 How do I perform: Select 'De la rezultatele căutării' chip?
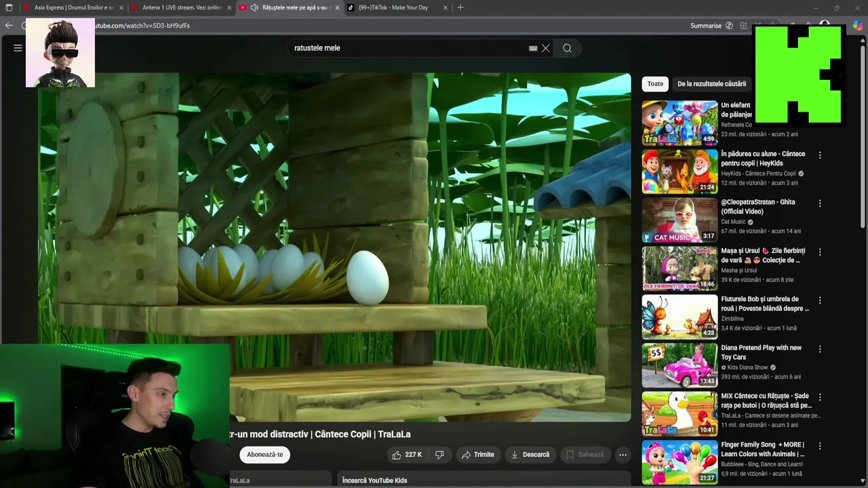pos(711,84)
